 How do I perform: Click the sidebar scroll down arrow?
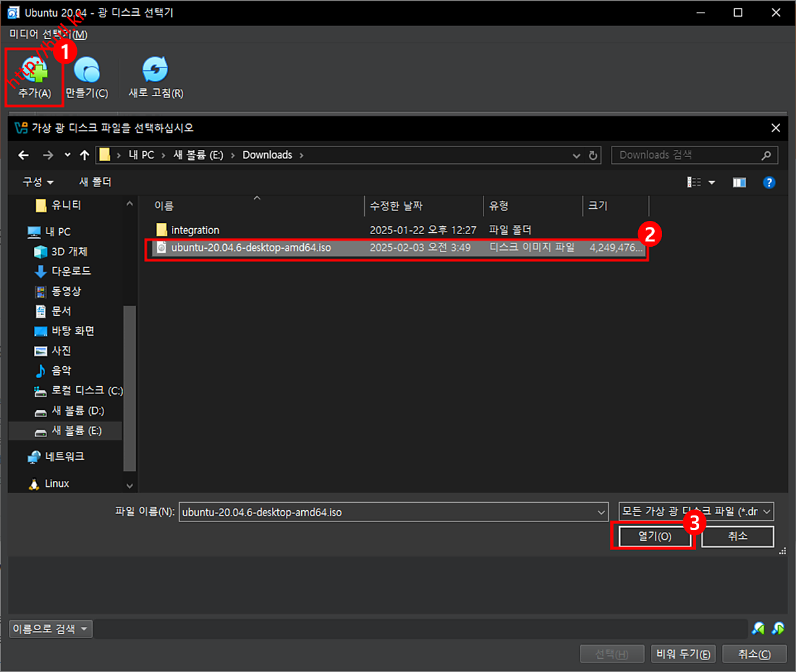tap(129, 486)
